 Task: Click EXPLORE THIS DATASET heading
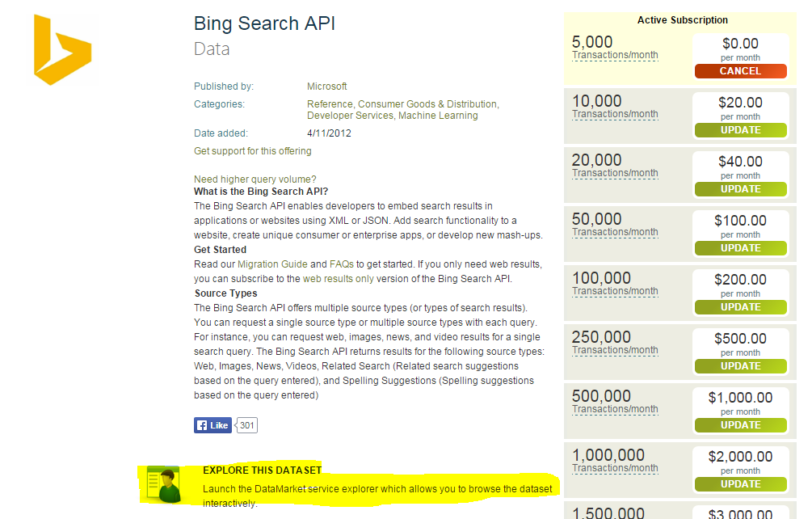point(262,470)
